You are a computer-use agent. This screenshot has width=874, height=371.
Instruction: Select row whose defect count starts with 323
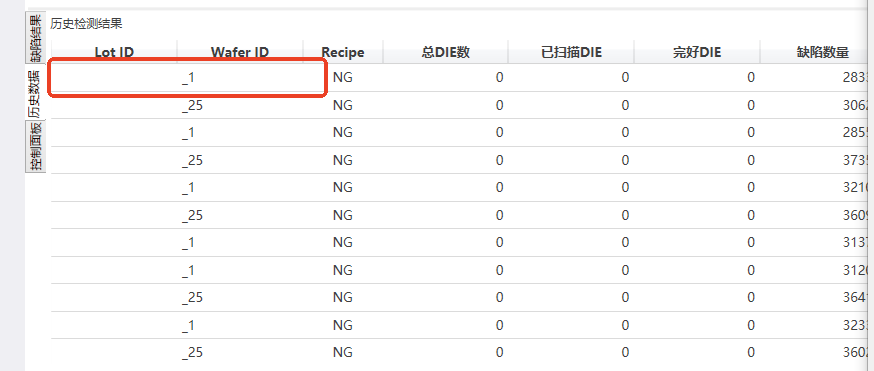(x=463, y=325)
